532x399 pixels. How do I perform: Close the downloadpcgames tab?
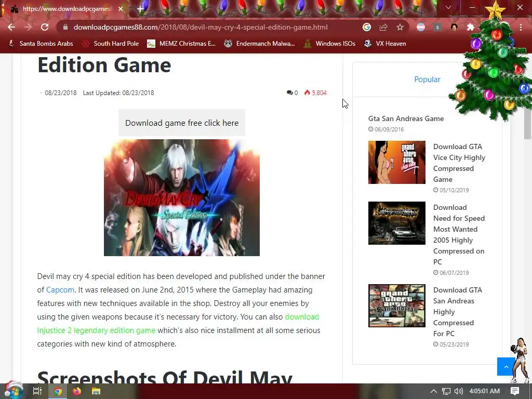tap(121, 9)
